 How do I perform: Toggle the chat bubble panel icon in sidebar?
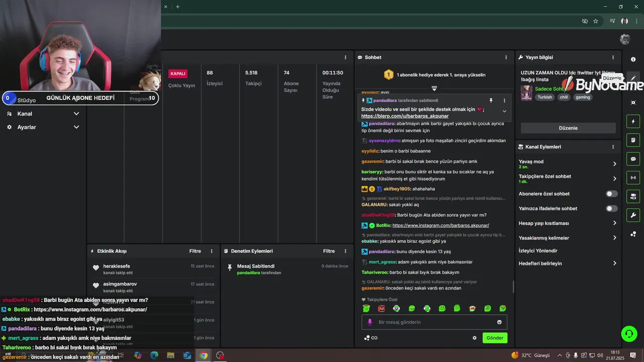tap(633, 159)
